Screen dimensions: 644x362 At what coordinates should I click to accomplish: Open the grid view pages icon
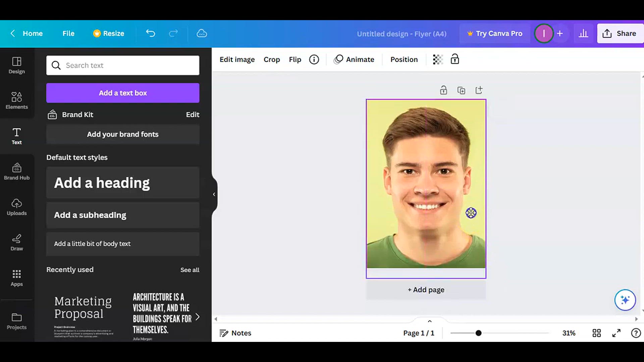click(596, 333)
